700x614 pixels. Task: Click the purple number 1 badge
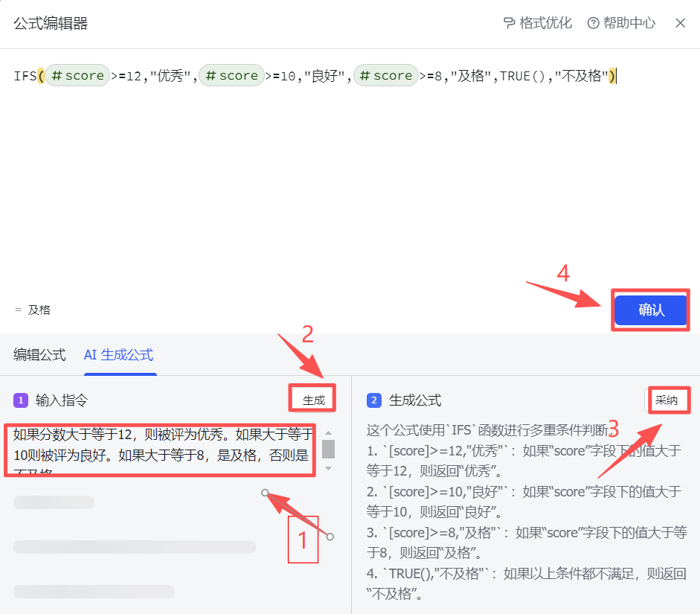[21, 400]
